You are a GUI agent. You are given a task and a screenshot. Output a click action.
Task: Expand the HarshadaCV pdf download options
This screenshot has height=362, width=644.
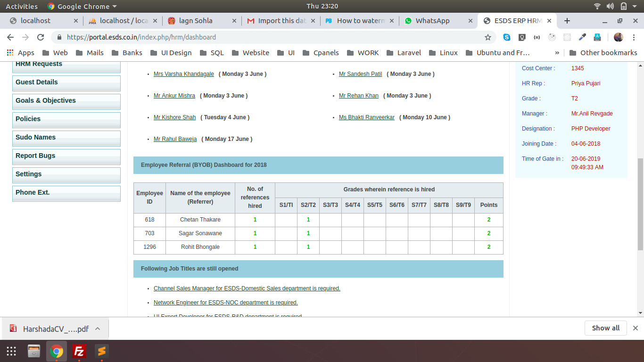coord(98,329)
